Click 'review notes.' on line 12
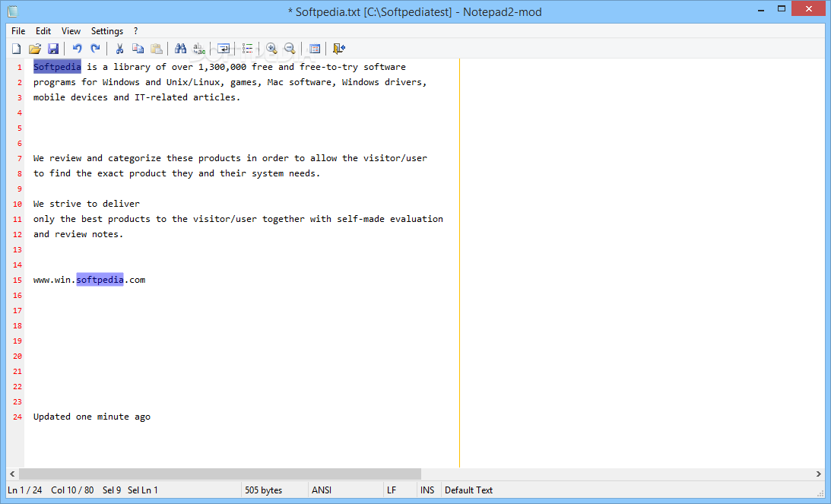This screenshot has width=831, height=504. point(89,233)
